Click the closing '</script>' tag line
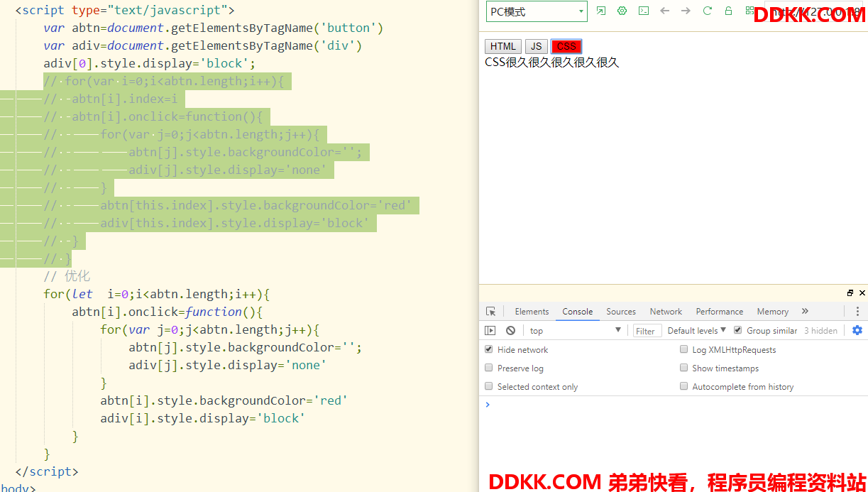868x492 pixels. click(x=47, y=471)
